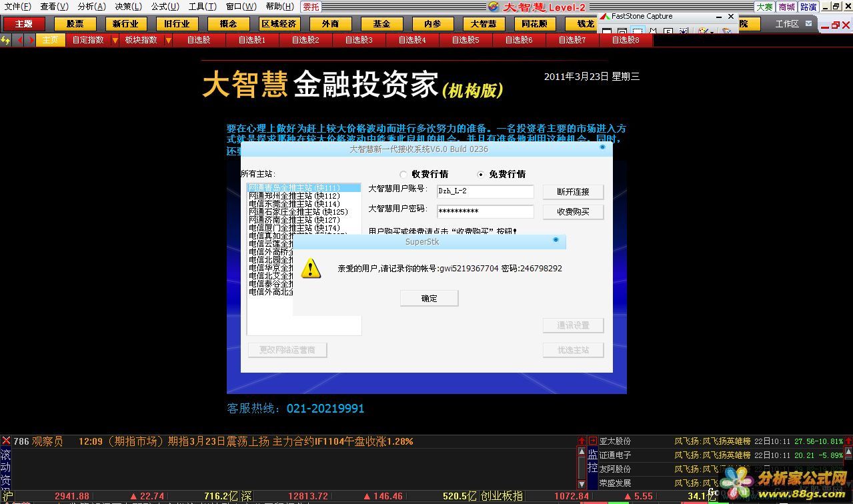Open the 帮助(H) menu

point(279,7)
